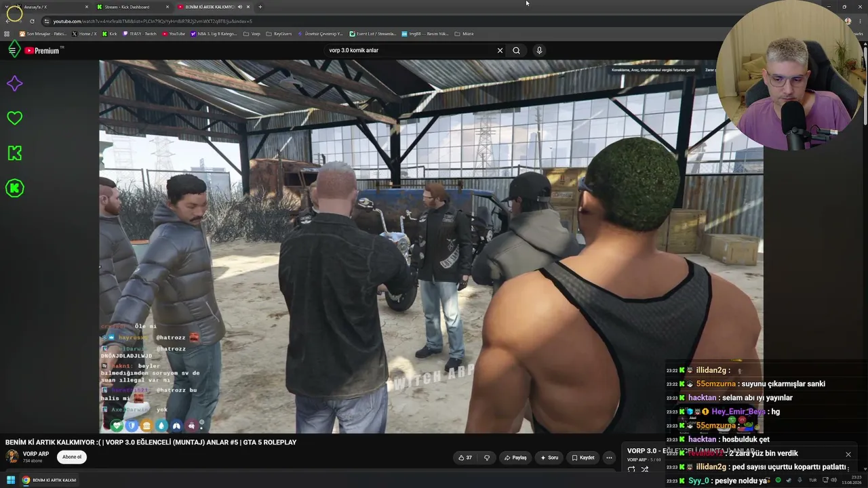Open the browser apps grid shortcut
The height and width of the screenshot is (488, 868).
(x=7, y=34)
